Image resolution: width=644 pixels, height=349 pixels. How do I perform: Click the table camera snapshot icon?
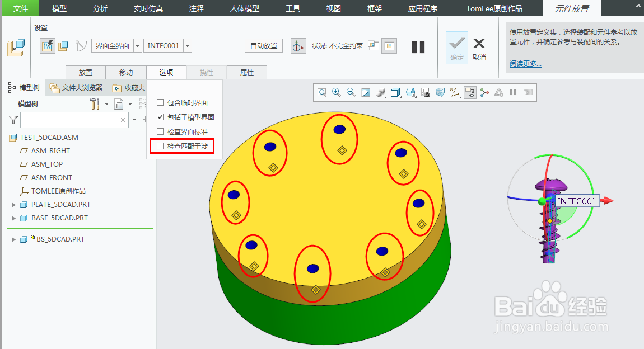(426, 92)
